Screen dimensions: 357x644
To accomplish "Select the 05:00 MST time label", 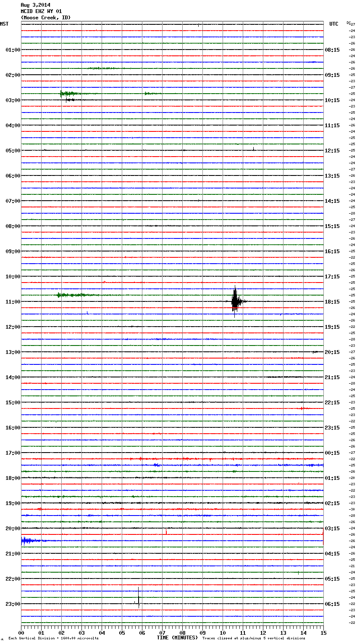I will point(13,151).
